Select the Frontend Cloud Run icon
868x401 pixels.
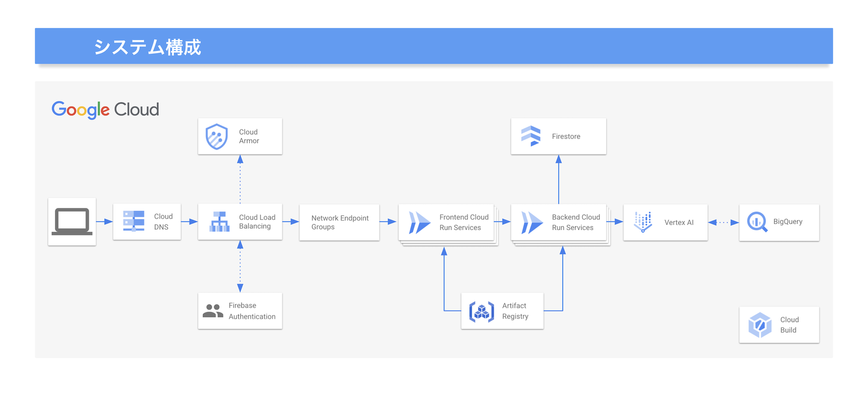[420, 222]
